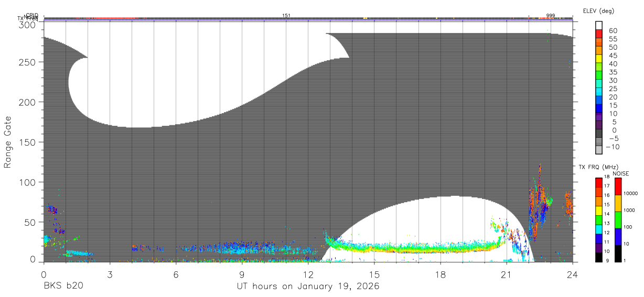Click CPID value 151 above the plot
This screenshot has width=644, height=297.
point(286,16)
